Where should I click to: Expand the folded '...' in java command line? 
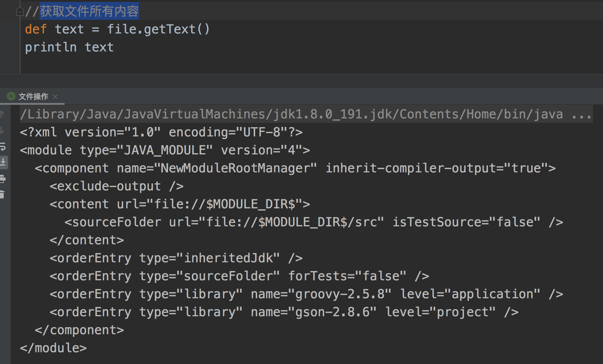point(581,114)
